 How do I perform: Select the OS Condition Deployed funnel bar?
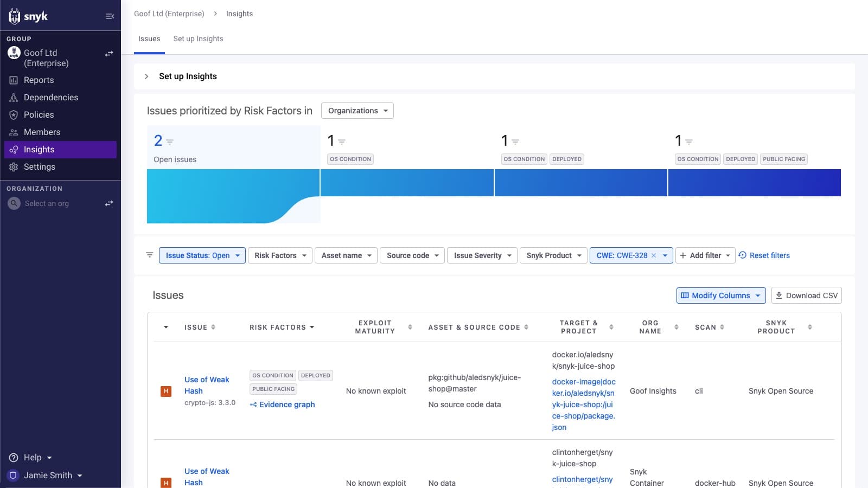coord(580,183)
